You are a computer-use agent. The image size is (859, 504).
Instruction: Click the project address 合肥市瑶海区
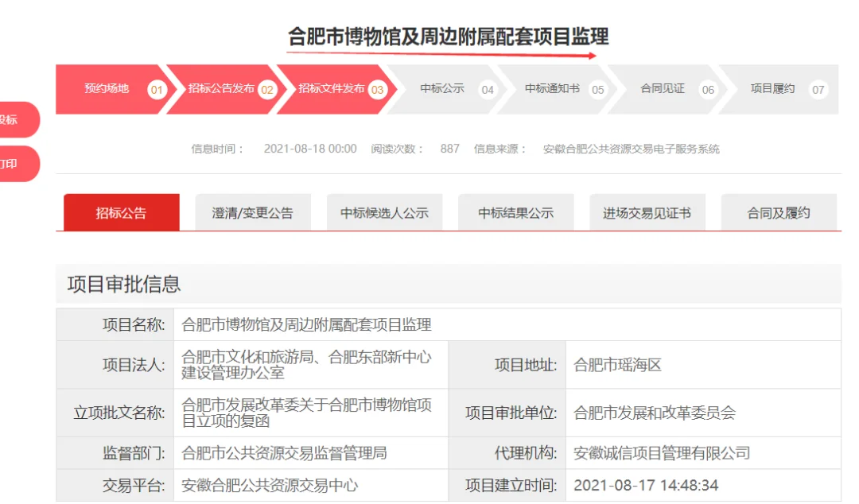tap(617, 365)
